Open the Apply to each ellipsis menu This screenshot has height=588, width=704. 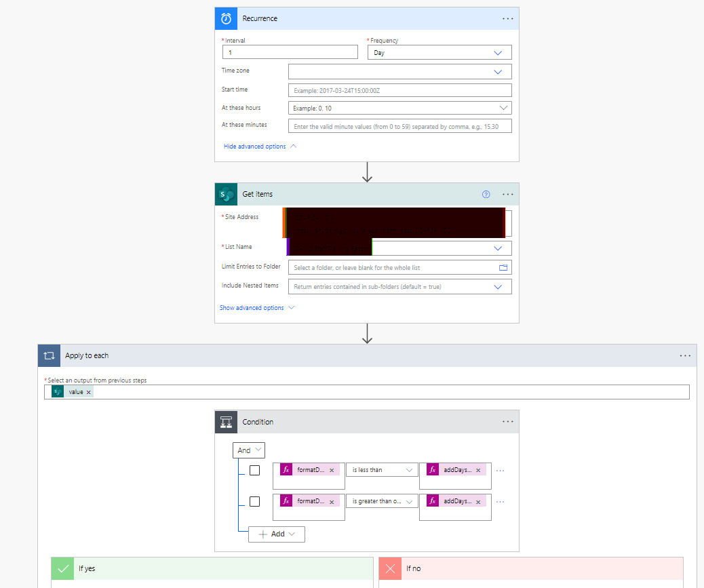(x=685, y=356)
